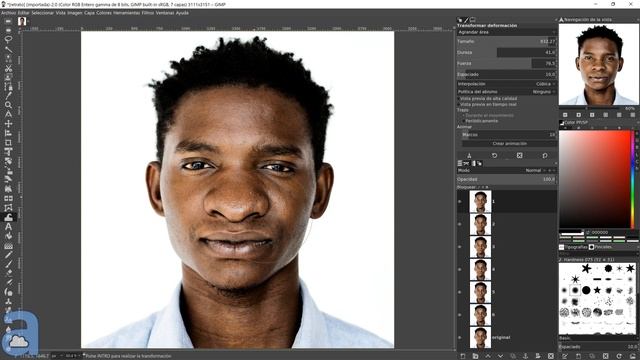
Task: Open the image tab menu arrow
Action: click(29, 21)
